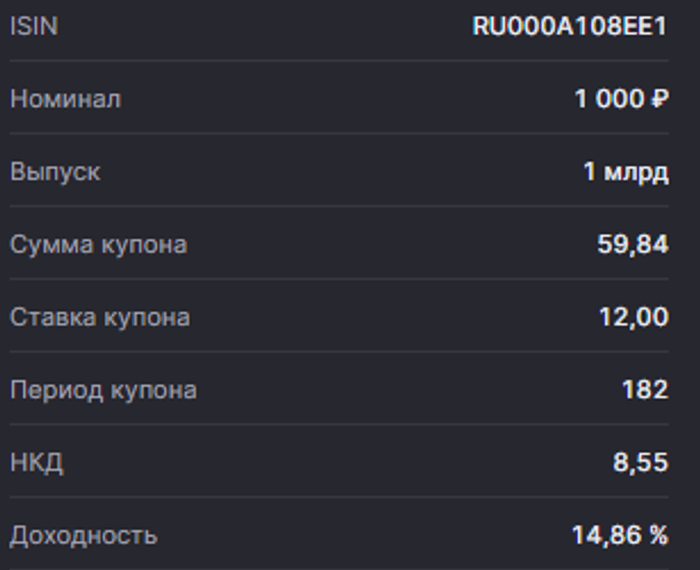This screenshot has height=570, width=700.
Task: Click the Период купона label
Action: (x=103, y=389)
